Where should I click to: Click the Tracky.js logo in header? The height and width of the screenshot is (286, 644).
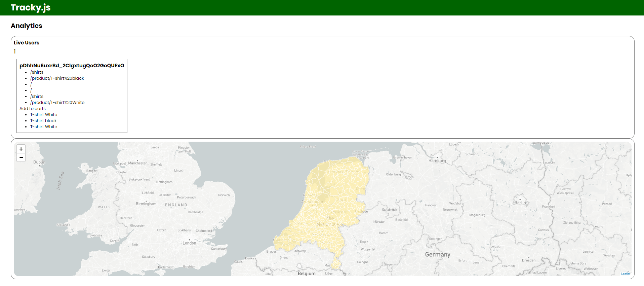click(x=31, y=7)
